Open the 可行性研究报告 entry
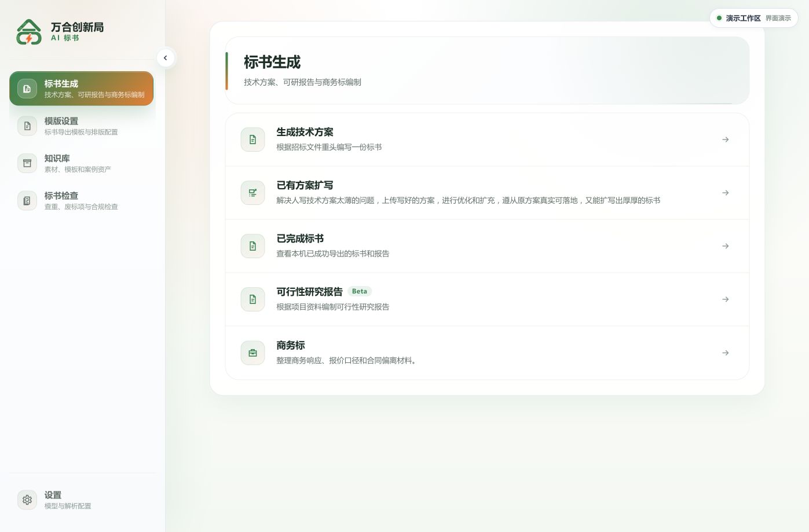The width and height of the screenshot is (809, 532). [x=487, y=299]
